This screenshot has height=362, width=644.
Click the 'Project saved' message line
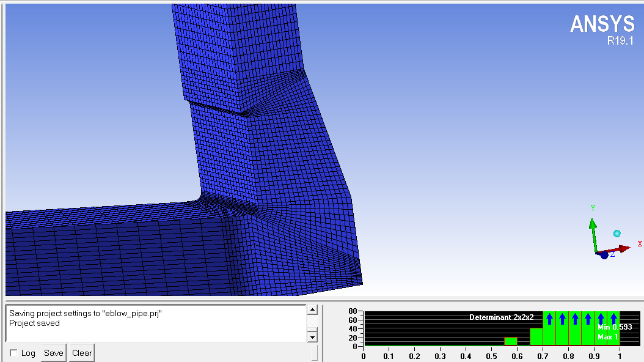(x=34, y=323)
